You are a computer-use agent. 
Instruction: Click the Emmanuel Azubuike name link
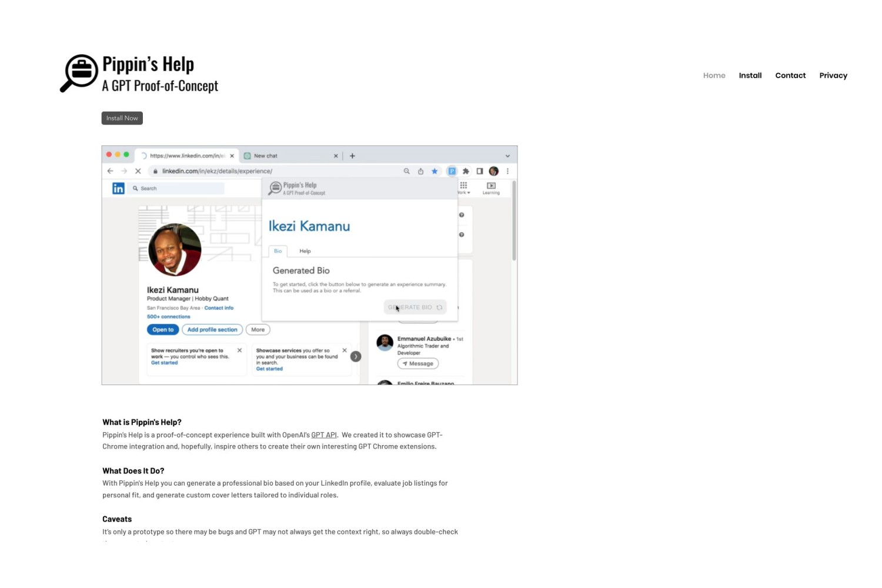pyautogui.click(x=424, y=339)
